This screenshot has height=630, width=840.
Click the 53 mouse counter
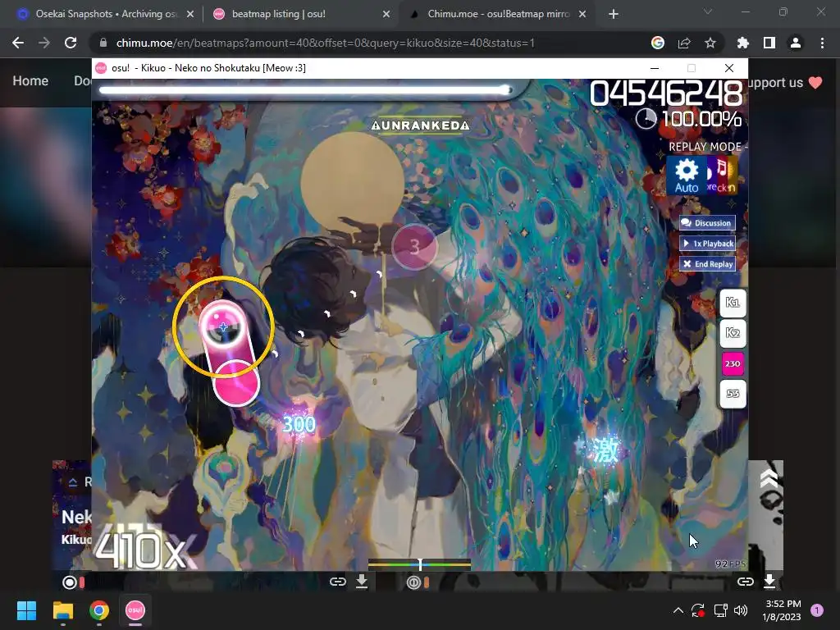[x=733, y=394]
